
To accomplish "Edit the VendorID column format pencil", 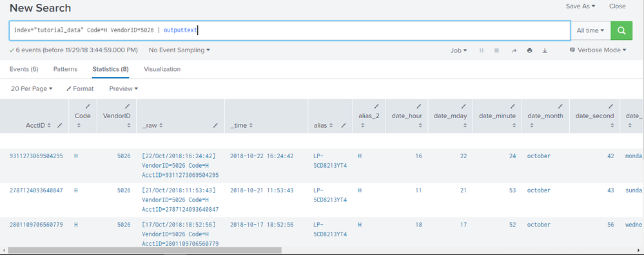I will (128, 106).
